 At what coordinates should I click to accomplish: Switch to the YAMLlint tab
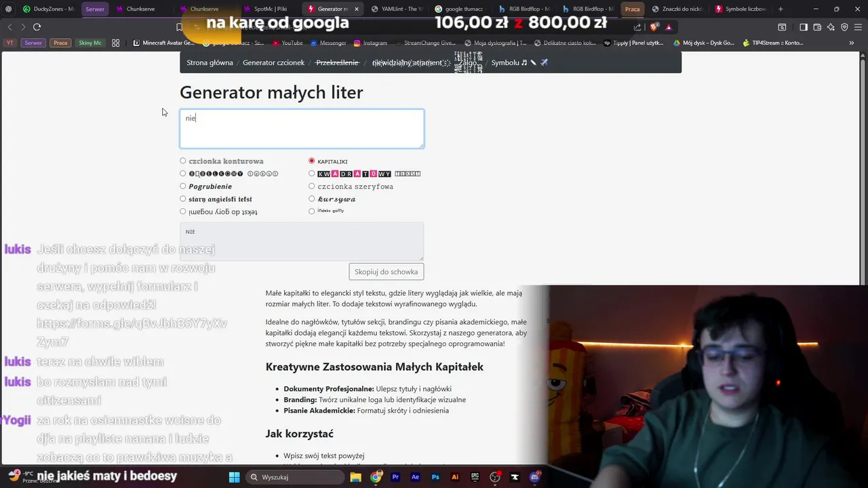pos(397,9)
